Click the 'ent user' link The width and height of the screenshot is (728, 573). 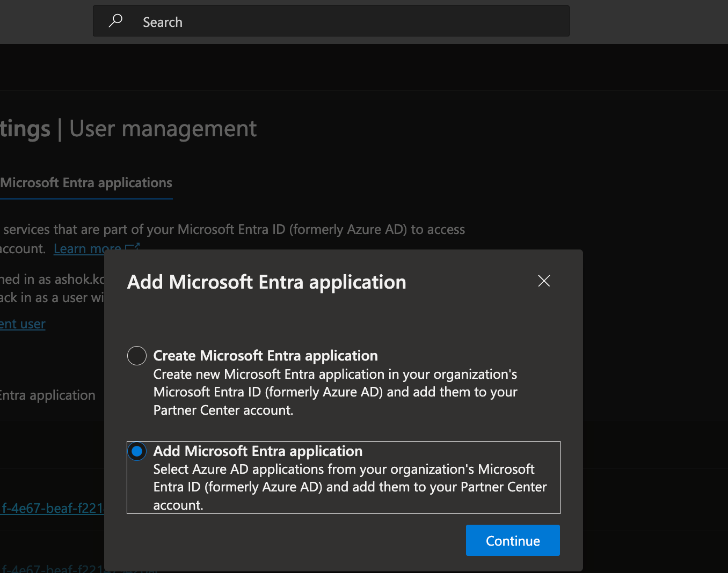23,324
